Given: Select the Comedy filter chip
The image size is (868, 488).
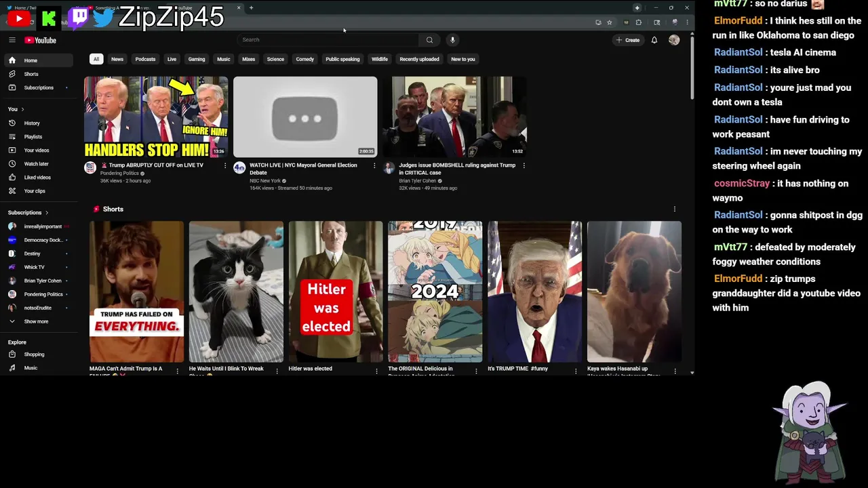Looking at the screenshot, I should tap(305, 59).
